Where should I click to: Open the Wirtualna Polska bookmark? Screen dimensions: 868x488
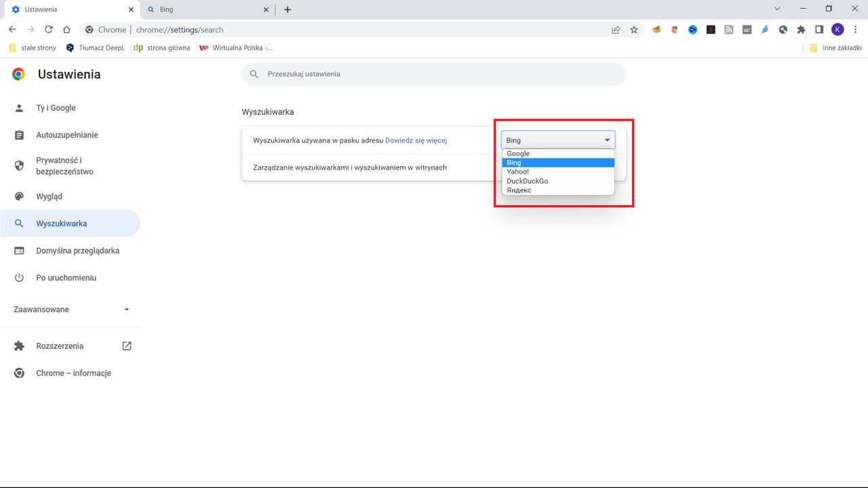[236, 48]
